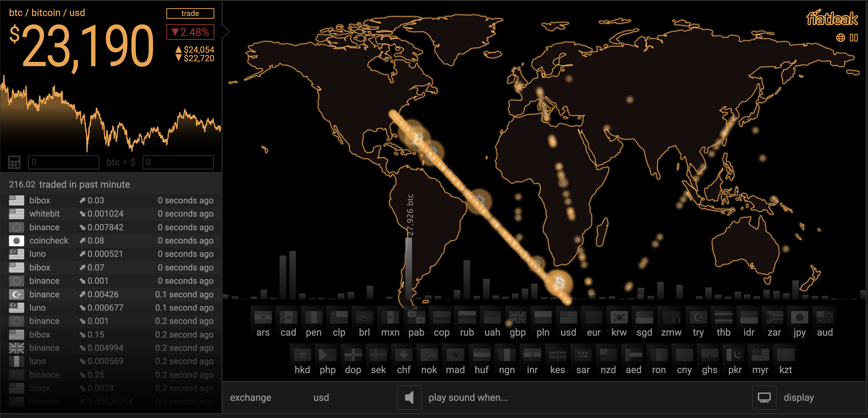Select the gbp currency flag

518,317
